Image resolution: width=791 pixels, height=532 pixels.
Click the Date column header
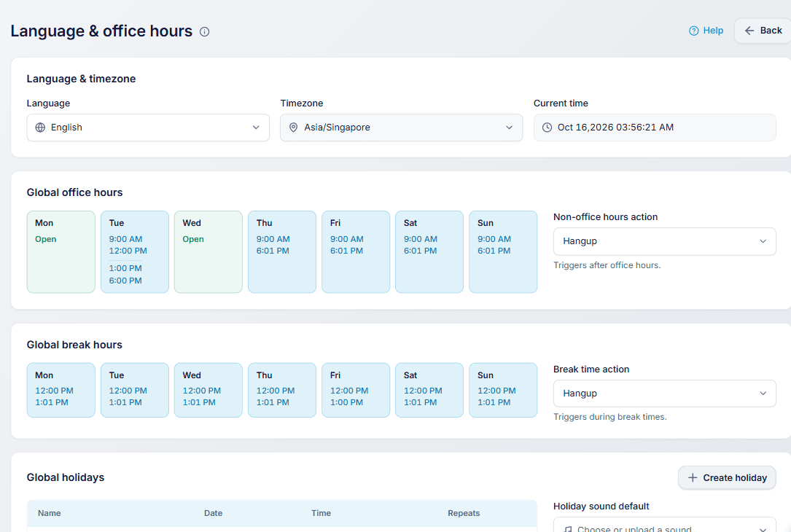(x=213, y=513)
